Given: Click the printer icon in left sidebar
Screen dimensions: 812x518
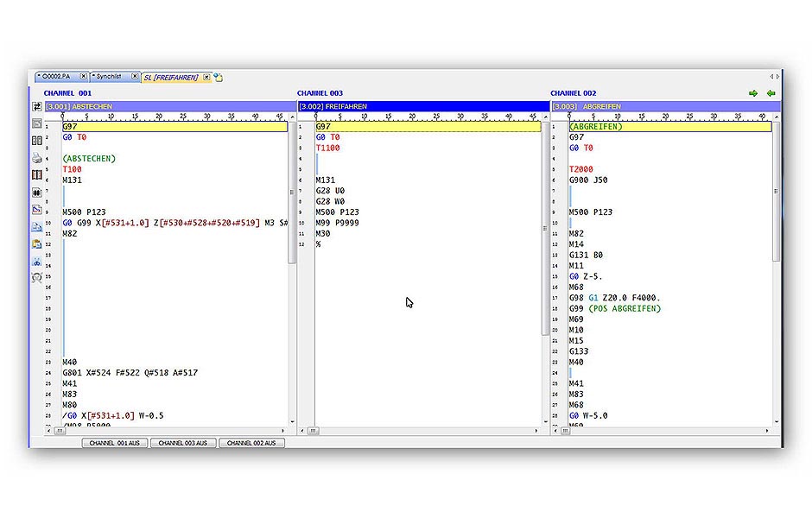Looking at the screenshot, I should (37, 158).
